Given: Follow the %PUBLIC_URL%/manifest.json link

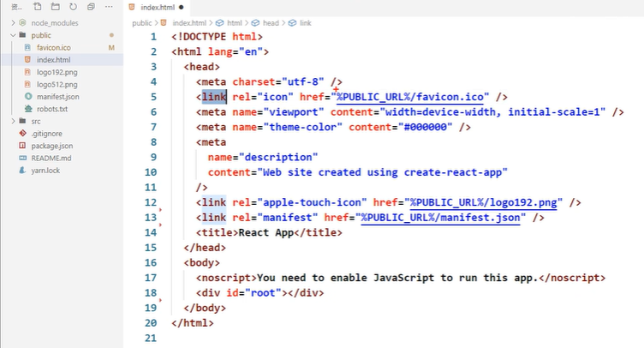Looking at the screenshot, I should [x=441, y=218].
